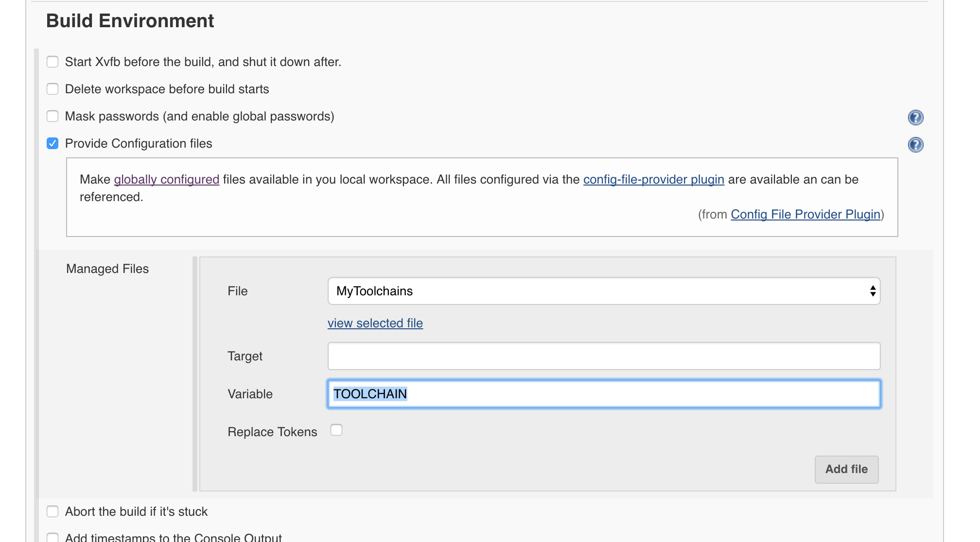The height and width of the screenshot is (542, 980).
Task: Uncheck Provide Configuration files
Action: 52,144
